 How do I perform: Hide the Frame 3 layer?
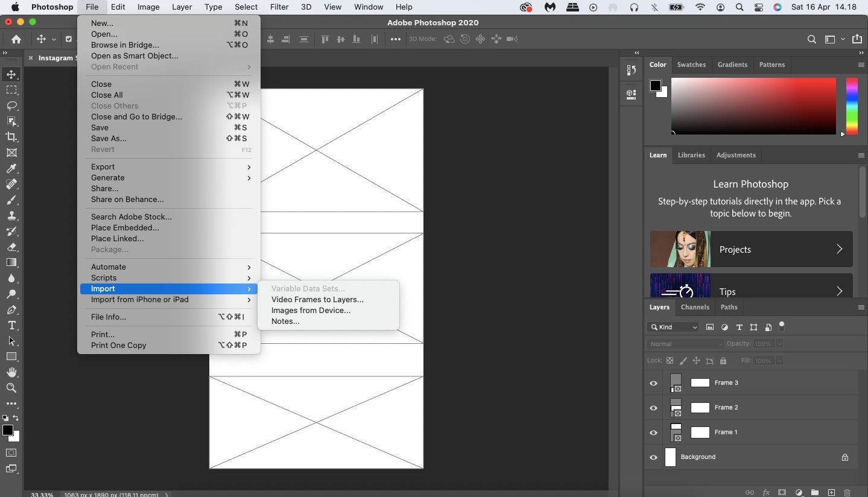[653, 382]
